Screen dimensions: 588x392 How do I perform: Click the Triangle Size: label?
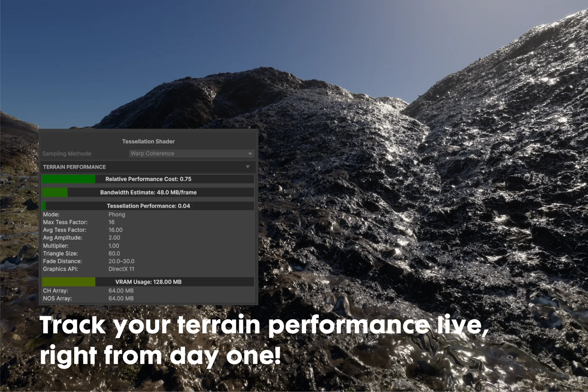[x=60, y=253]
